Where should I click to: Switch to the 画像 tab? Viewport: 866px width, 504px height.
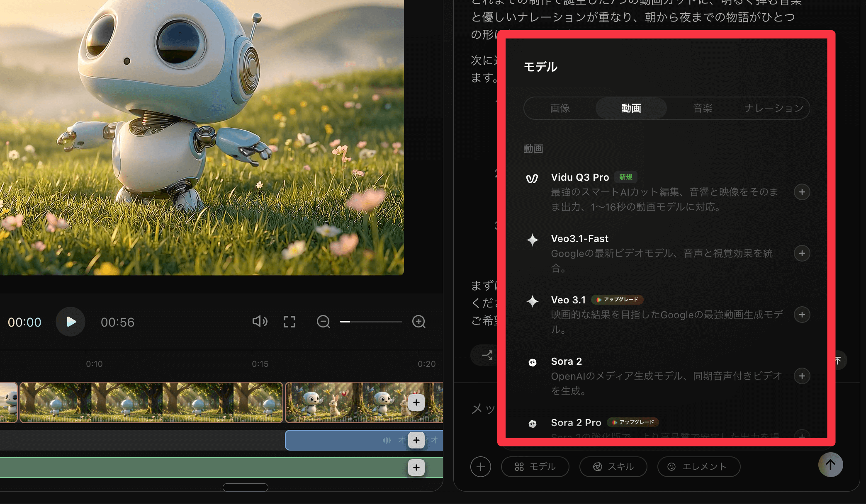pyautogui.click(x=560, y=108)
